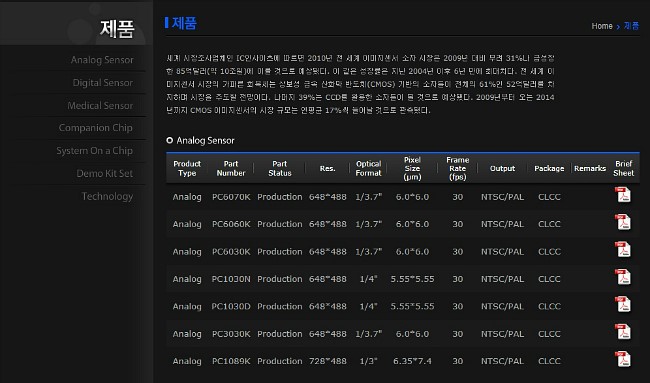Click the Frame Rate column header
Viewport: 650px width, 383px height.
click(458, 168)
